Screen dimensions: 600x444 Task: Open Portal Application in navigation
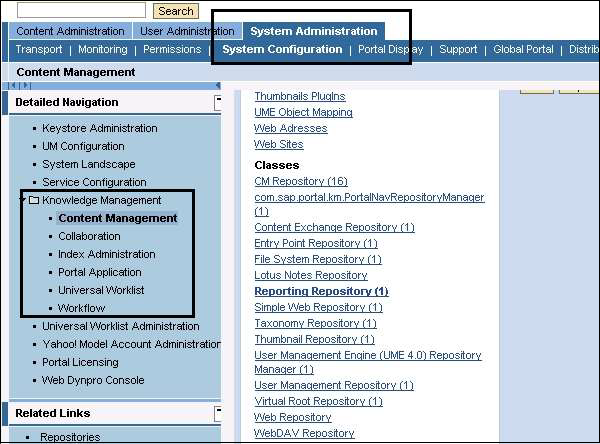coord(99,272)
